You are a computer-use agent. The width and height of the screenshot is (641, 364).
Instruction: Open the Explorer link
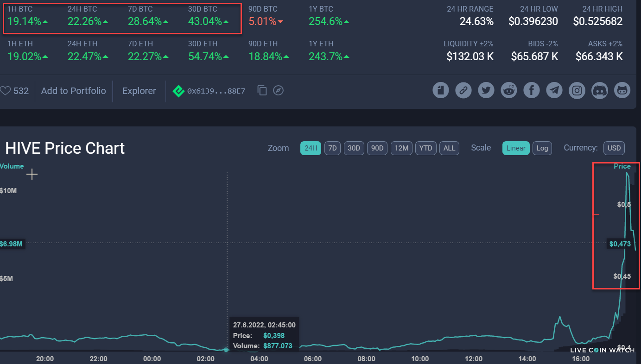tap(139, 91)
